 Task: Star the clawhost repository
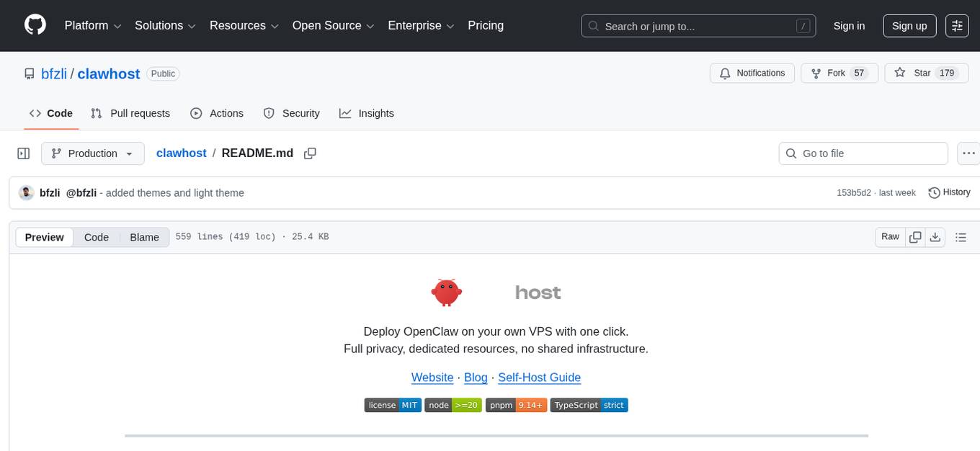[x=926, y=73]
